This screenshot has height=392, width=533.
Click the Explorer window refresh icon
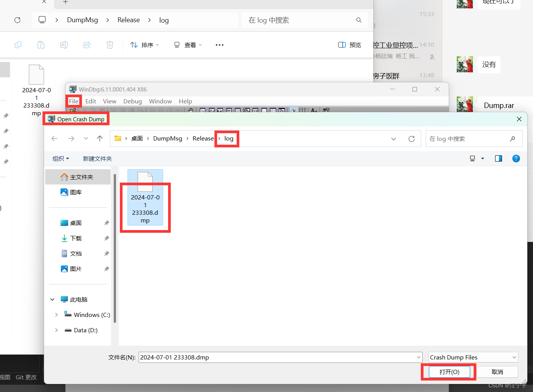click(x=17, y=20)
